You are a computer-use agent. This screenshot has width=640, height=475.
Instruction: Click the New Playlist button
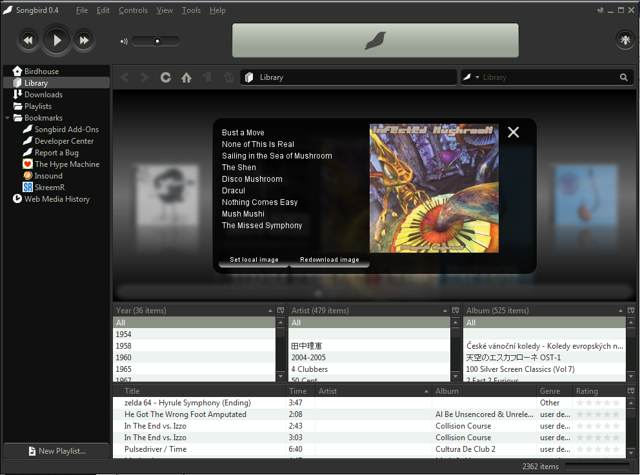pos(57,451)
